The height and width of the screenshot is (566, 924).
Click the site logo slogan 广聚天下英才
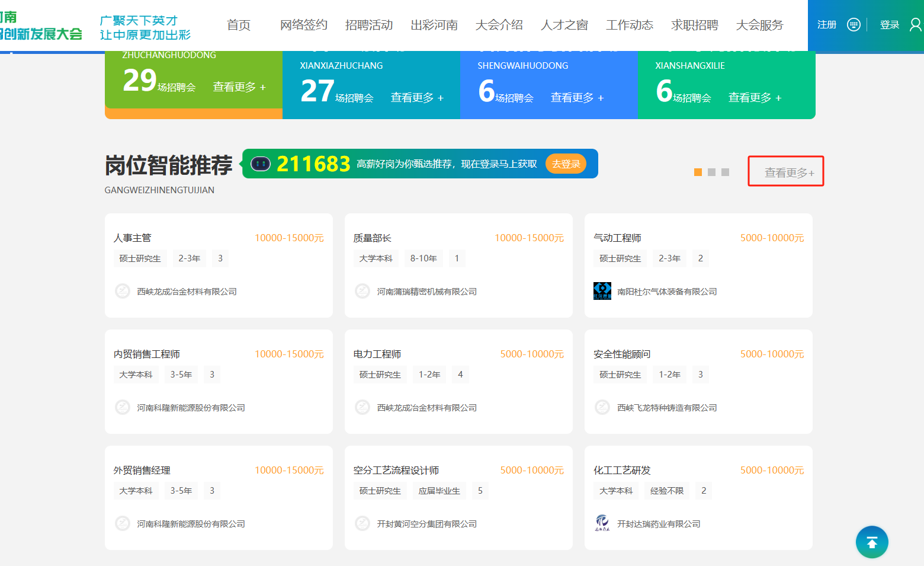pyautogui.click(x=139, y=21)
